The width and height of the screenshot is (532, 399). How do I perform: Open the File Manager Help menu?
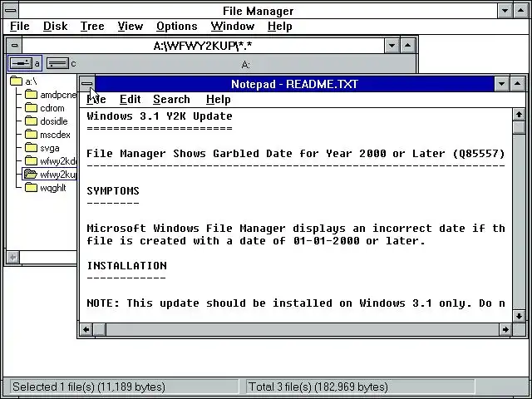279,26
